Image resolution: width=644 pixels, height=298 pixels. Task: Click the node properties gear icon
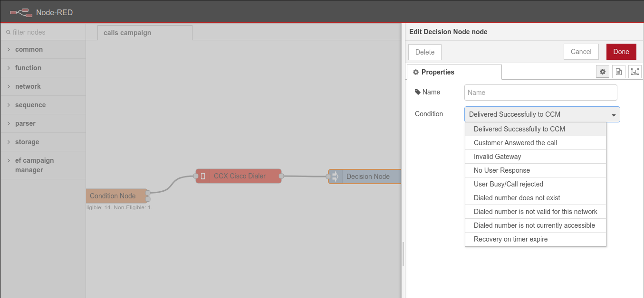(603, 72)
